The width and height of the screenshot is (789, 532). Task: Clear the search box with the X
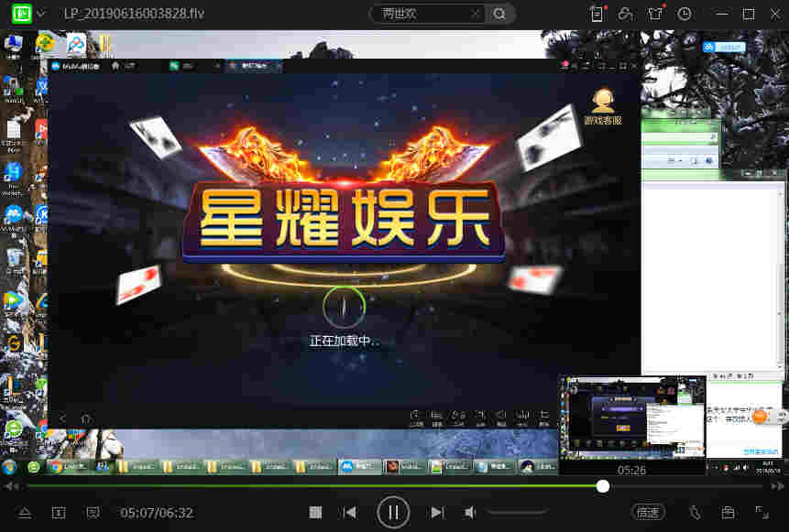tap(475, 14)
